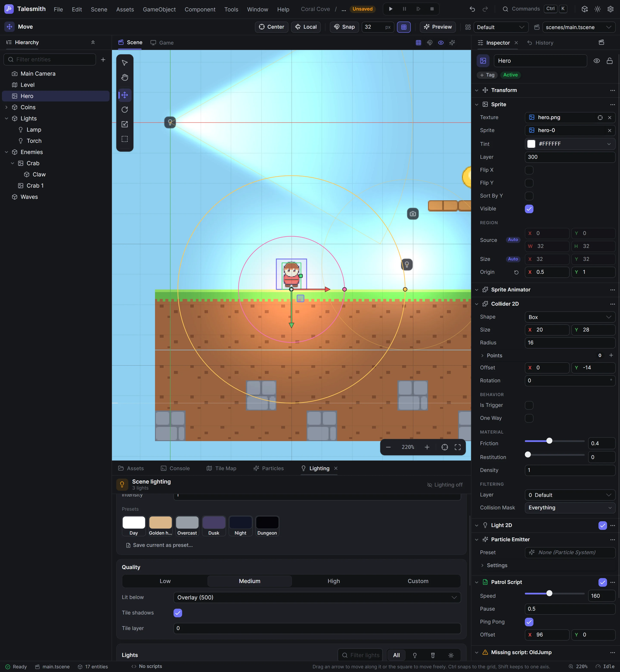Click the zoom out minus in viewport
The width and height of the screenshot is (620, 672).
point(388,447)
